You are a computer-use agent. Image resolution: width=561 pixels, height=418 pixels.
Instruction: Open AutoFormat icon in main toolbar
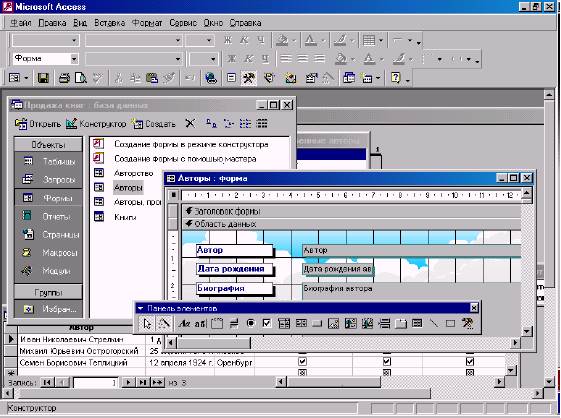[x=269, y=78]
